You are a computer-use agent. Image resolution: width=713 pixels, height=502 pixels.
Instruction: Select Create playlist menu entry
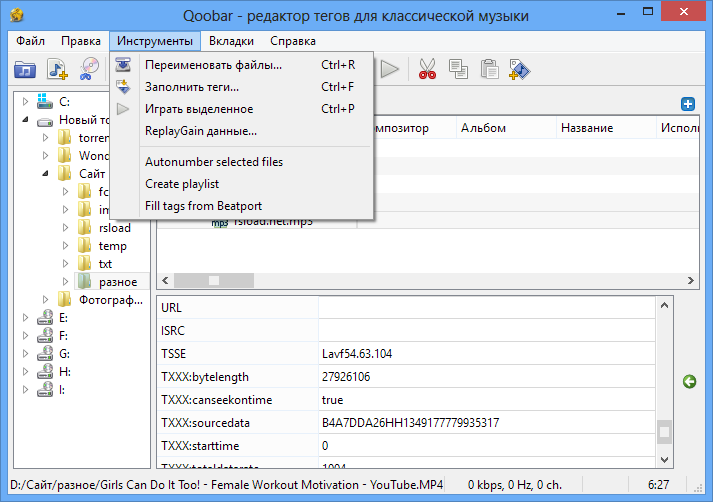coord(241,184)
